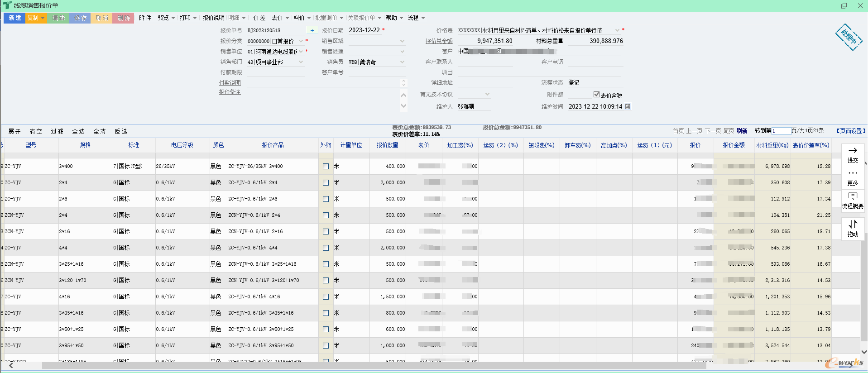Viewport: 868px width, 373px height.
Task: Click the 反选 button above table
Action: pos(121,131)
